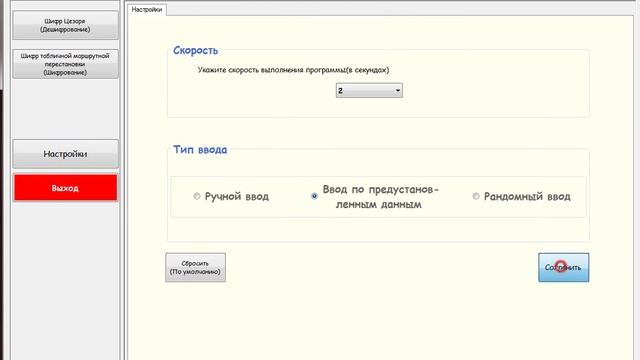
Task: Select Ввод по предустановленным данным option
Action: [314, 196]
